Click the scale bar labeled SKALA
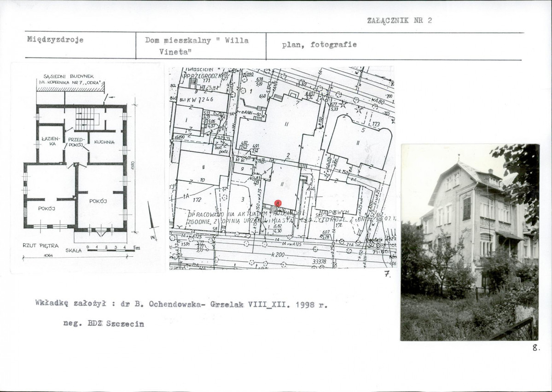 tap(113, 249)
